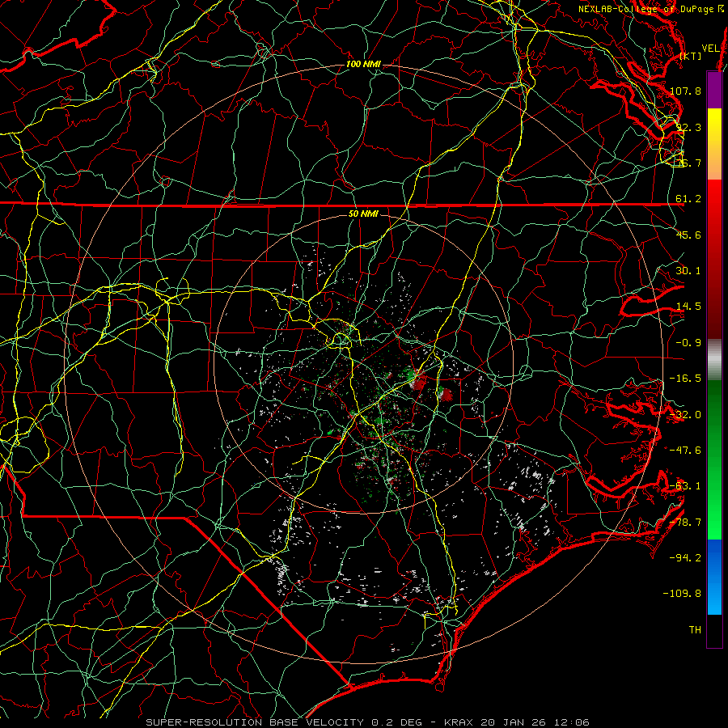The width and height of the screenshot is (728, 728).
Task: Click the 14.5 legend value
Action: [688, 307]
